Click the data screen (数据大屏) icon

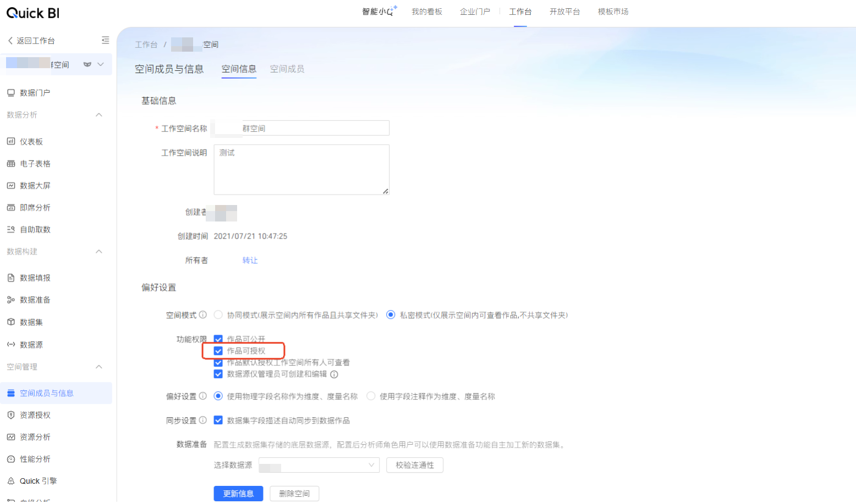click(11, 186)
